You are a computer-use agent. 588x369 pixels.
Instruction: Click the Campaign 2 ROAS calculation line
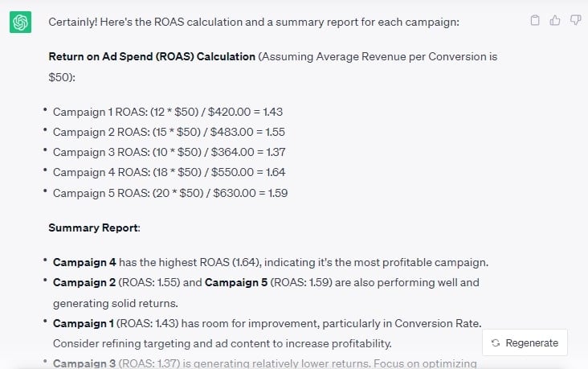169,132
